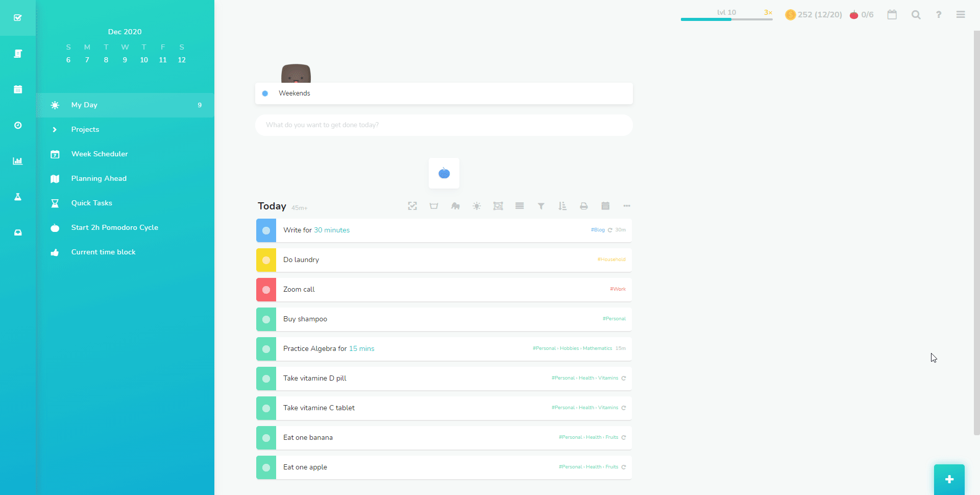Click the more options ellipsis in Today toolbar

627,206
